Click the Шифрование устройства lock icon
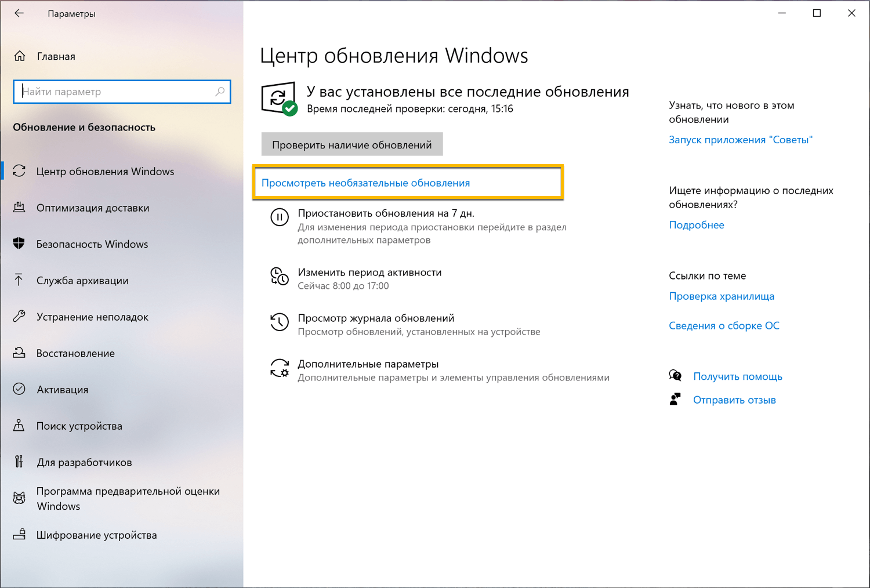870x588 pixels. 19,534
